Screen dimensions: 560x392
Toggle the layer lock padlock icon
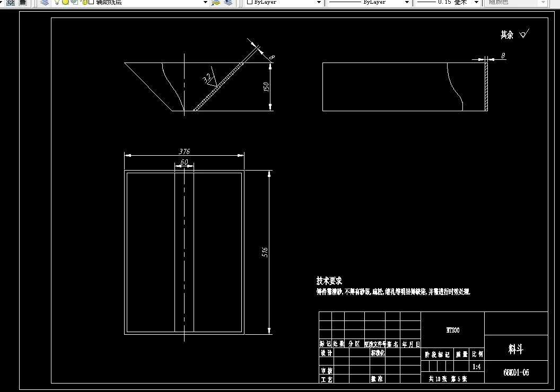[x=84, y=2]
